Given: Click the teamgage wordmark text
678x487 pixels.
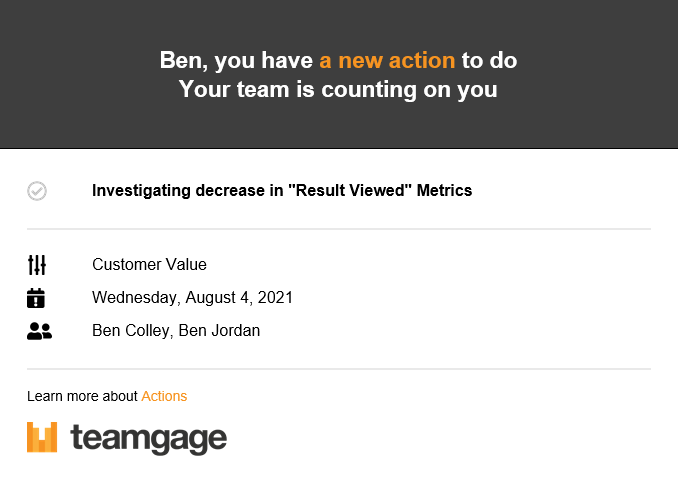Looking at the screenshot, I should tap(148, 439).
